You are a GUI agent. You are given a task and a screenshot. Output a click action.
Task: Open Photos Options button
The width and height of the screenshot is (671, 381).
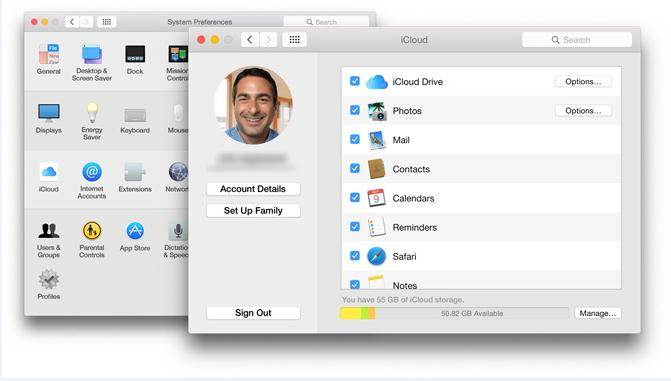pyautogui.click(x=583, y=110)
